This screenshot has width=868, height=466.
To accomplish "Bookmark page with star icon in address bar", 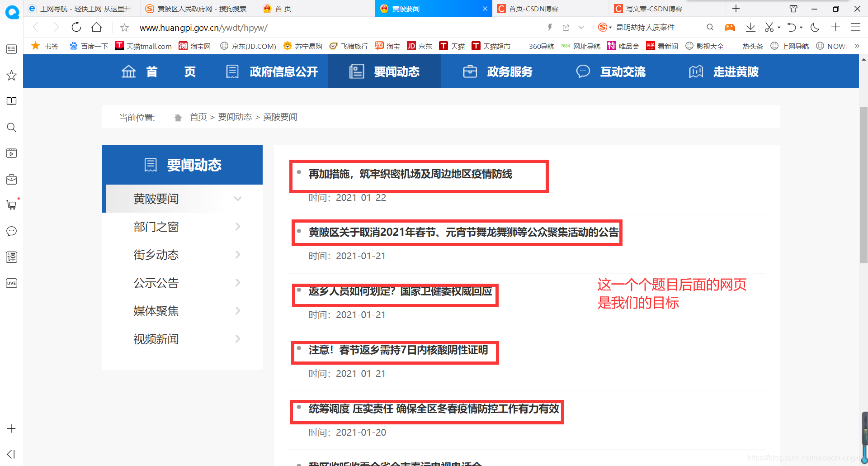I will (x=124, y=28).
